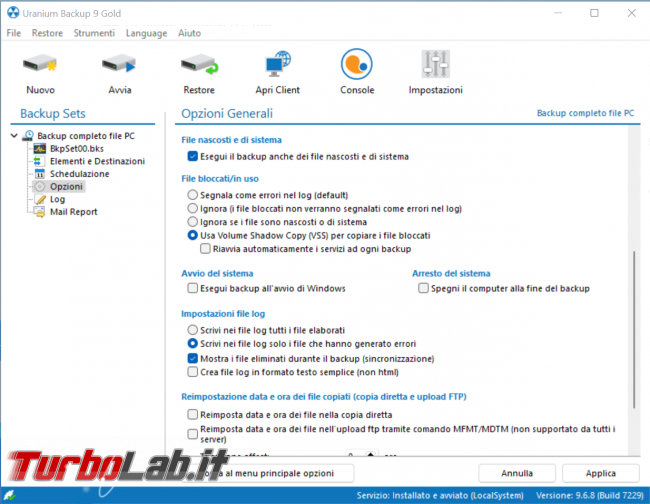Select Ignora se i file sono nascosti option
Viewport: 650px width, 504px height.
[x=192, y=221]
